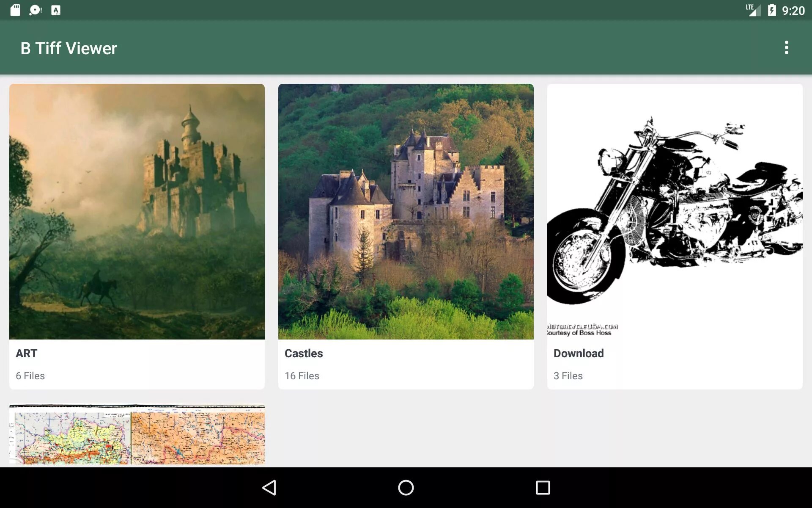Tap the battery charging icon
Viewport: 812px width, 508px height.
(772, 10)
